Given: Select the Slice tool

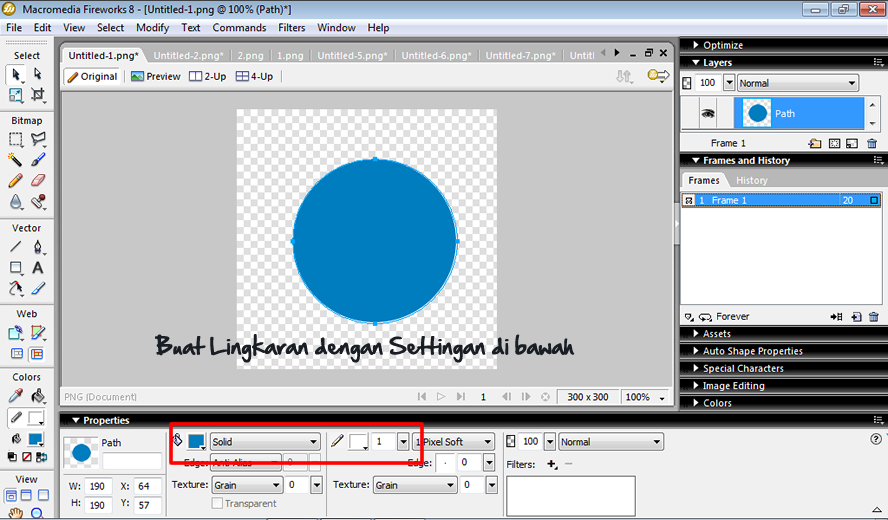Looking at the screenshot, I should point(37,333).
